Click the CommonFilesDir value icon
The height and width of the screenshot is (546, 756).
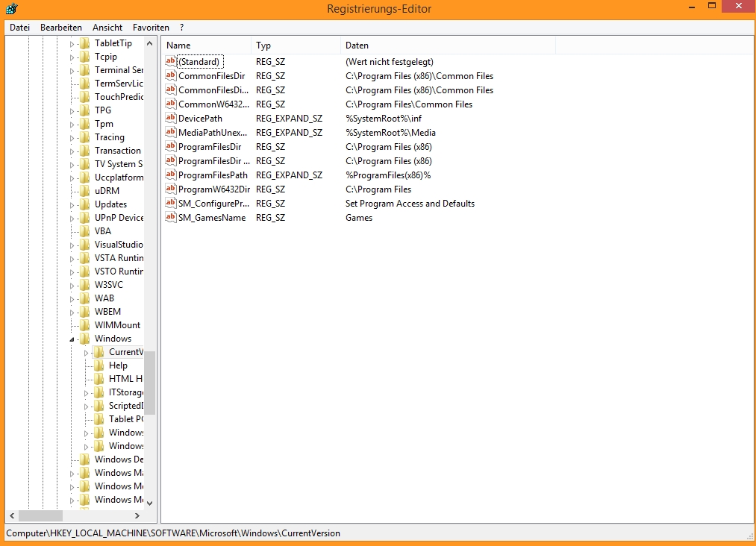tap(171, 75)
